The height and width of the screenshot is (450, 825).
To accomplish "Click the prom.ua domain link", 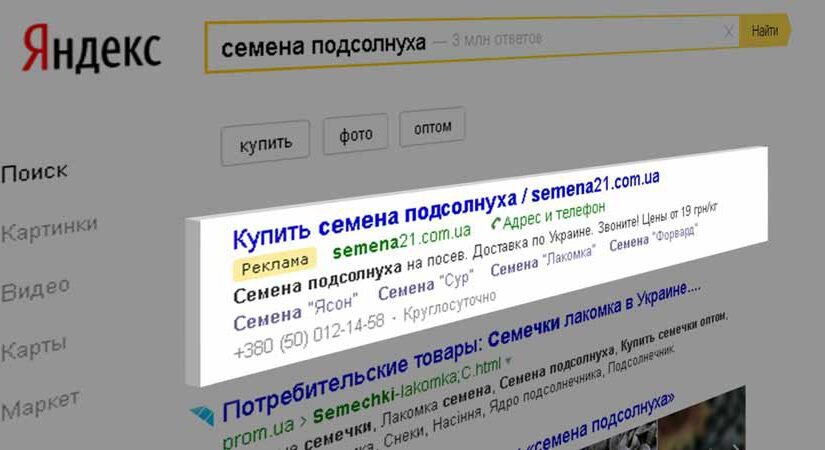I will pyautogui.click(x=258, y=433).
